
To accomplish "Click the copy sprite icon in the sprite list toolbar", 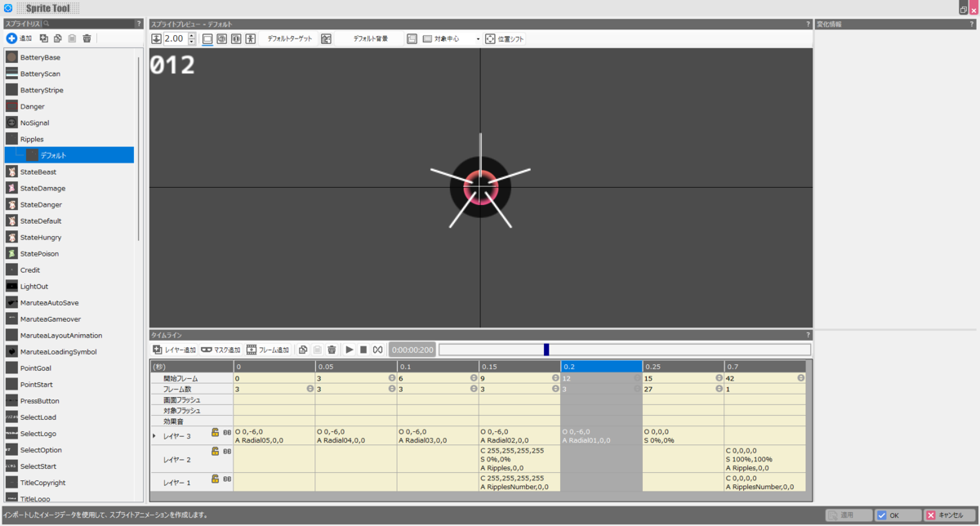I will 44,38.
